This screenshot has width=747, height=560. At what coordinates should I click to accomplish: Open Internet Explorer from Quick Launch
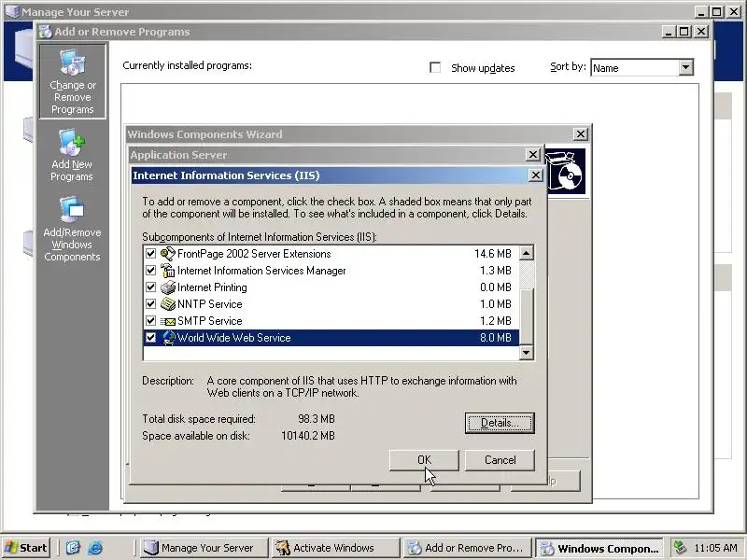(x=95, y=548)
